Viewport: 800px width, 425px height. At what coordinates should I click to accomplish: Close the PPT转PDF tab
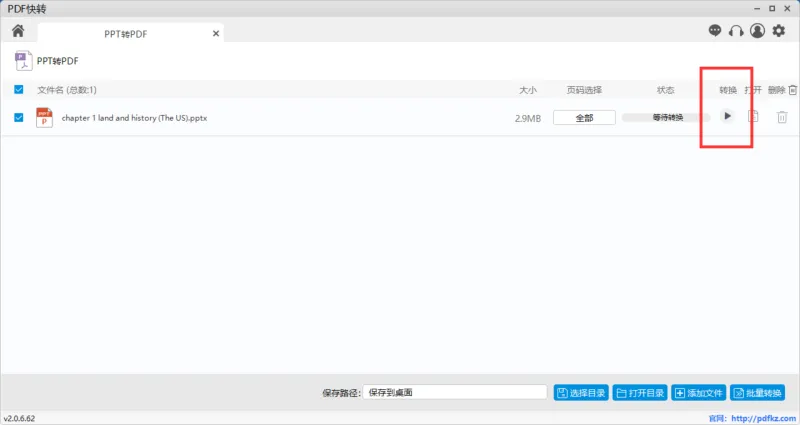[216, 34]
